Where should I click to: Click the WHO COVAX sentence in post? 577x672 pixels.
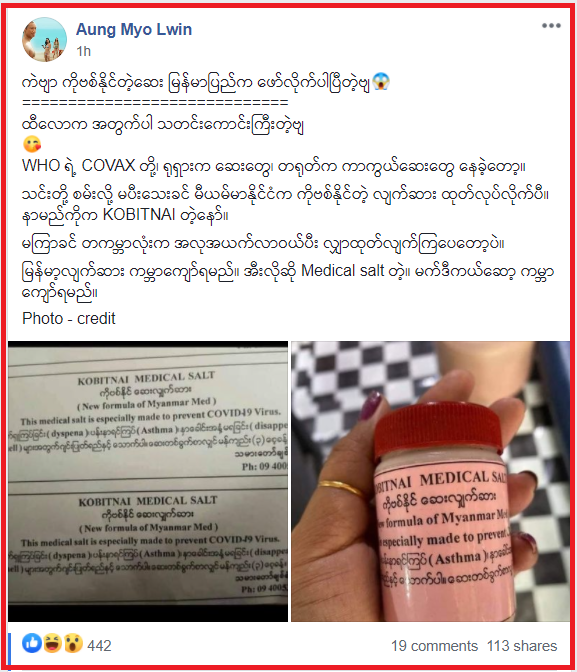273,166
